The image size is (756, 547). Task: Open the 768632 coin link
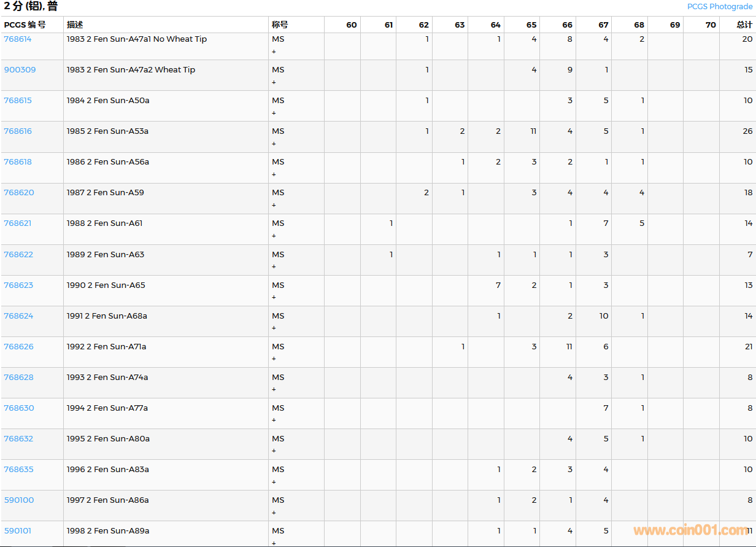18,439
